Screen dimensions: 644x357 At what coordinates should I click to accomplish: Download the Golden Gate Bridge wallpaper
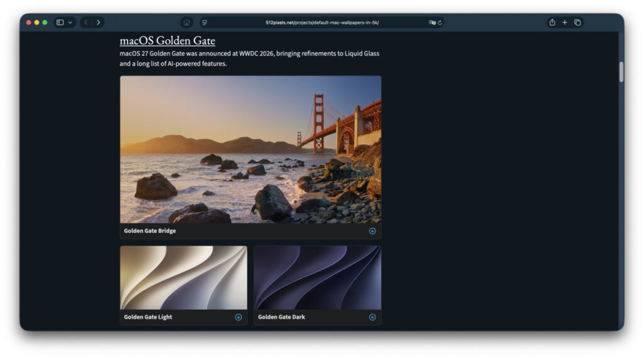tap(372, 231)
